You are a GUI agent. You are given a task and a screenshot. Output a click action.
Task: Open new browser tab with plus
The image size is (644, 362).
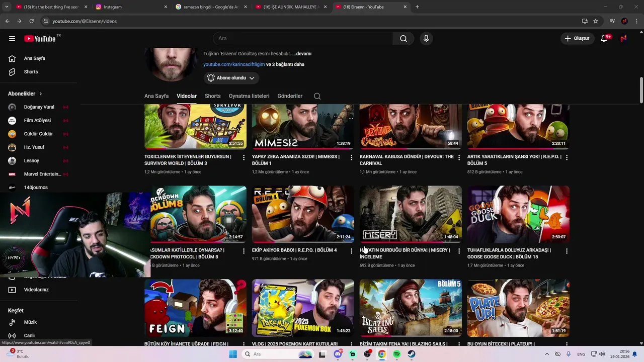(x=417, y=7)
